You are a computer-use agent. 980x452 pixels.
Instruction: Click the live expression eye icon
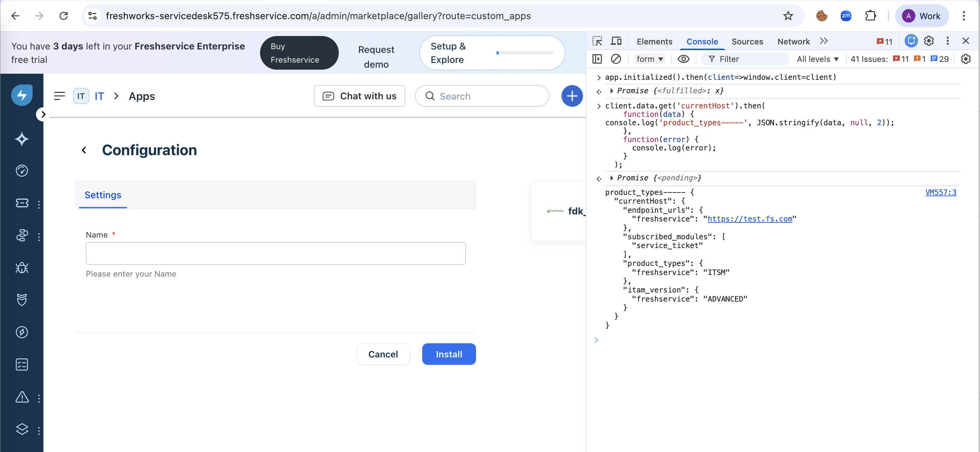coord(683,59)
